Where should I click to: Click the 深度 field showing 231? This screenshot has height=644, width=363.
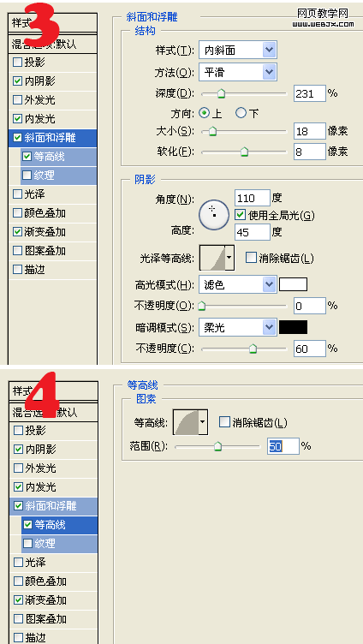[310, 93]
